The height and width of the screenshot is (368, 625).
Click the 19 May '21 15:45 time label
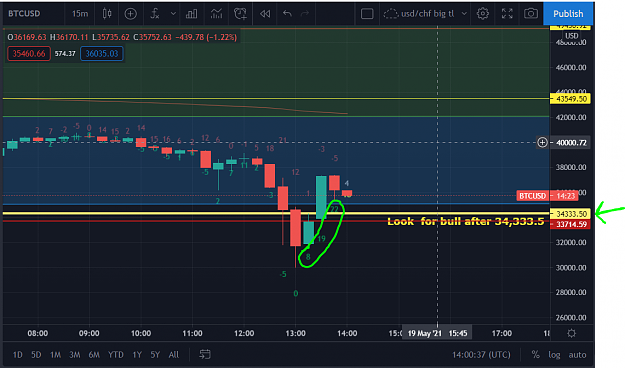click(437, 333)
